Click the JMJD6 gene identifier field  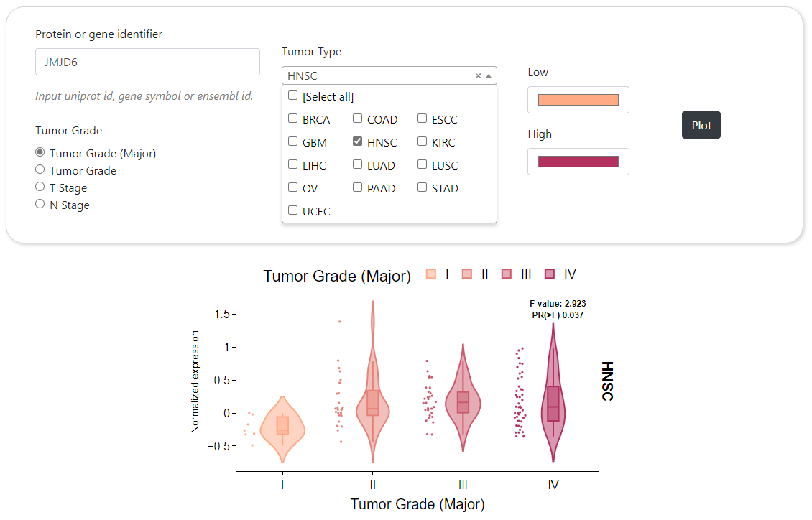click(x=147, y=62)
